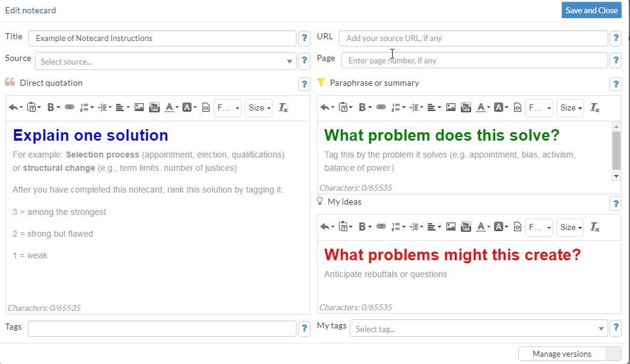The width and height of the screenshot is (630, 364).
Task: View help for the Paraphrase or summary section
Action: tap(616, 84)
